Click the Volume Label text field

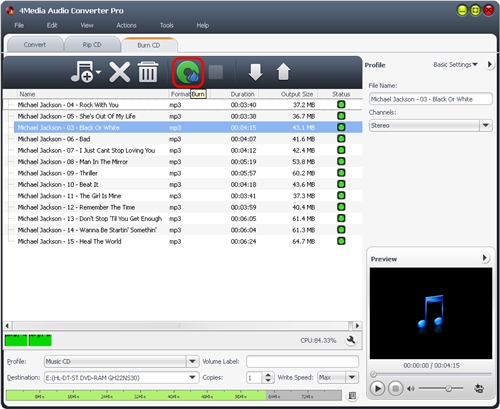click(302, 362)
